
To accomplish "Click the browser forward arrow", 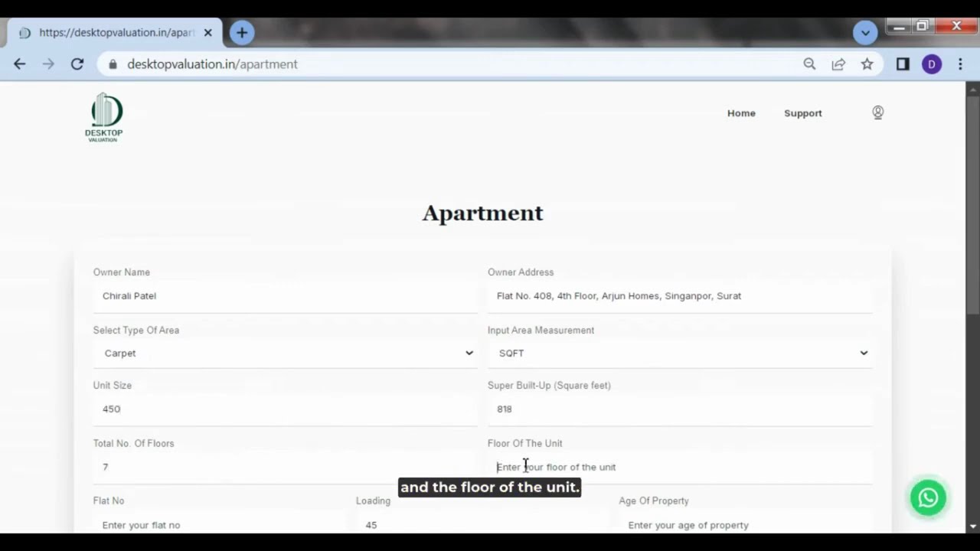I will click(x=48, y=64).
